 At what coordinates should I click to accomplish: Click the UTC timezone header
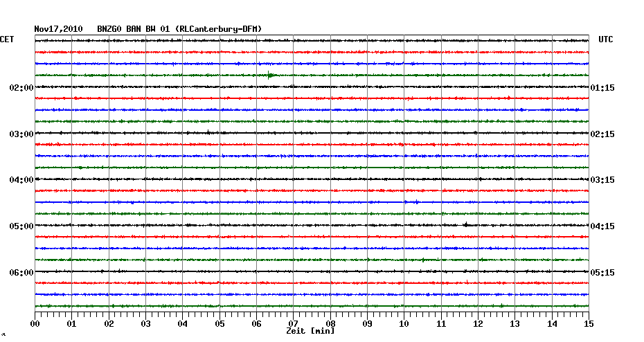click(605, 39)
